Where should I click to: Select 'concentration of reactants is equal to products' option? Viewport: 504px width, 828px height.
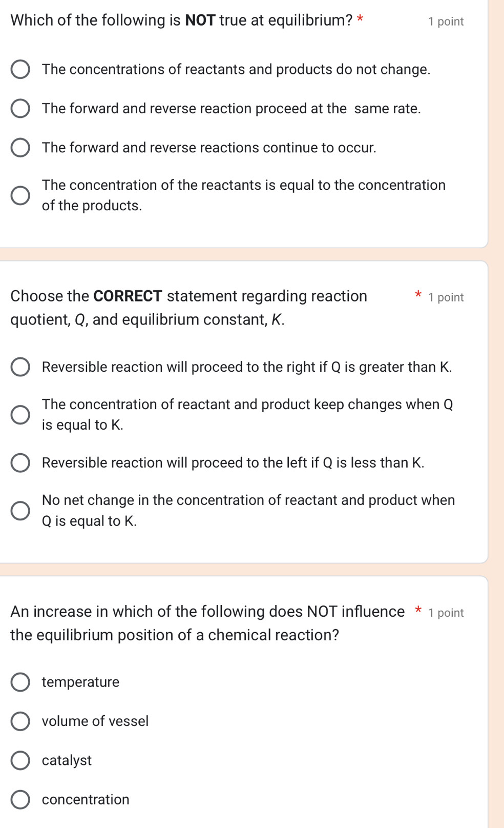[x=20, y=195]
